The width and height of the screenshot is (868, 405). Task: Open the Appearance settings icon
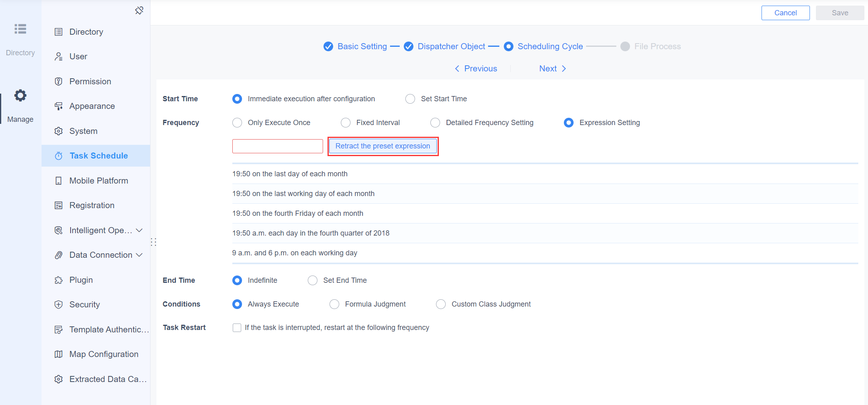[x=59, y=106]
